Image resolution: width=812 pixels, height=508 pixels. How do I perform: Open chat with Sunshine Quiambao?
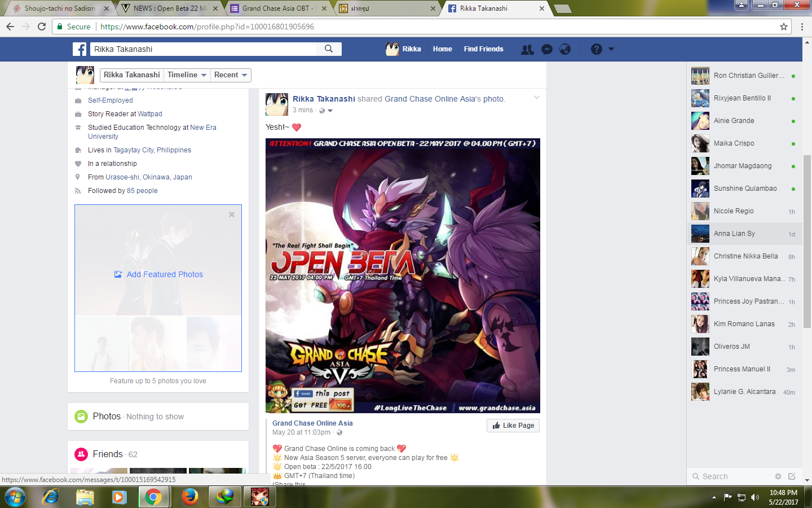point(744,189)
